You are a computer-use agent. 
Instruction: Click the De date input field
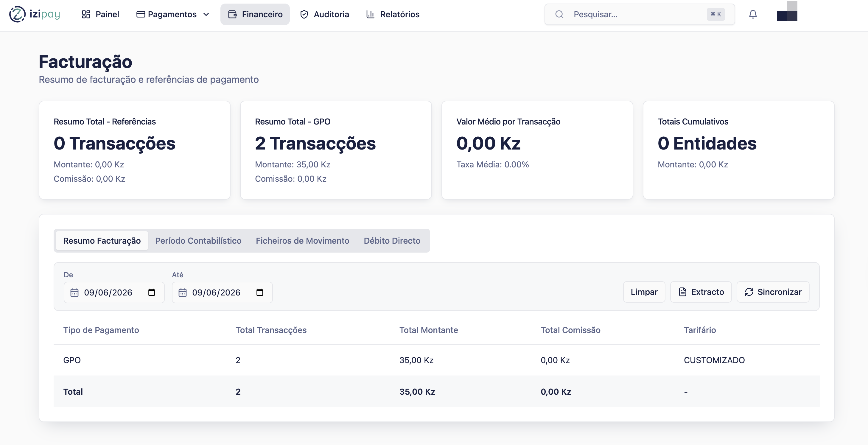click(114, 292)
